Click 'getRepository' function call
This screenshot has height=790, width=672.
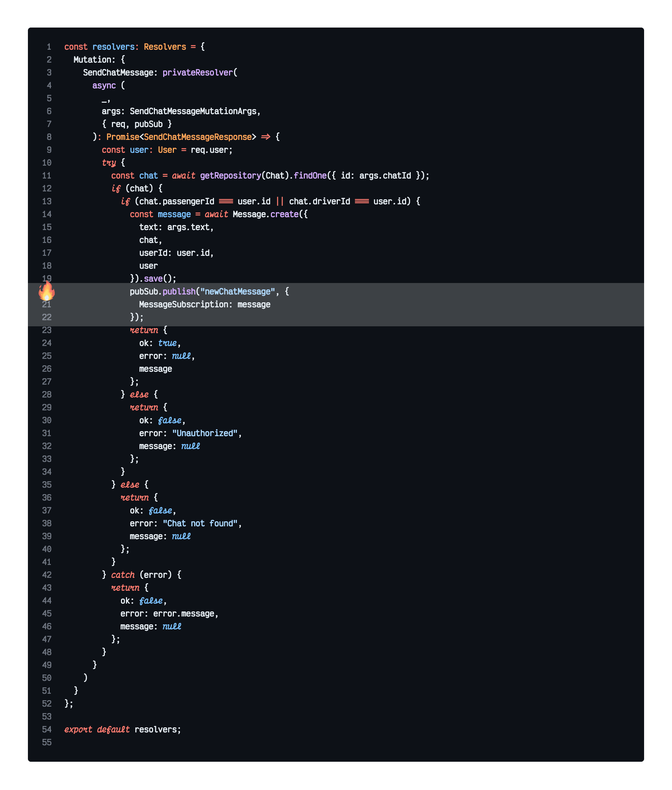tap(230, 176)
